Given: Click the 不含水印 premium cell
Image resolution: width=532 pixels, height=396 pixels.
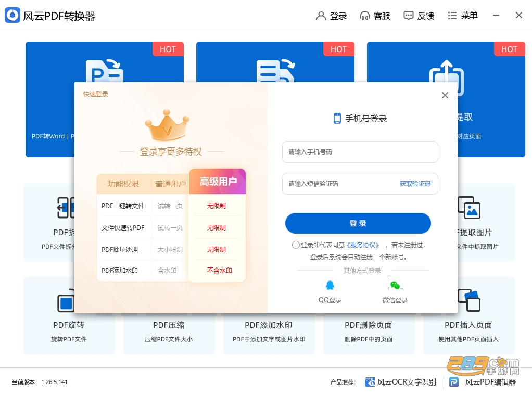Looking at the screenshot, I should click(x=219, y=271).
